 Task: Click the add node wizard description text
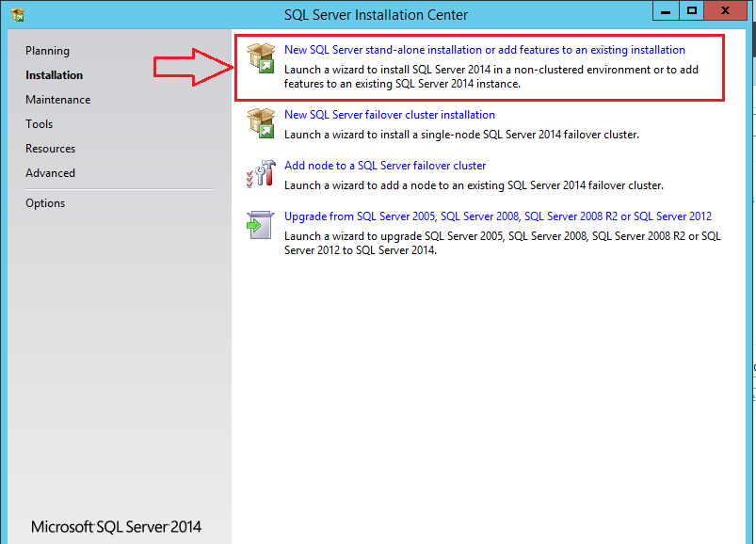point(474,185)
